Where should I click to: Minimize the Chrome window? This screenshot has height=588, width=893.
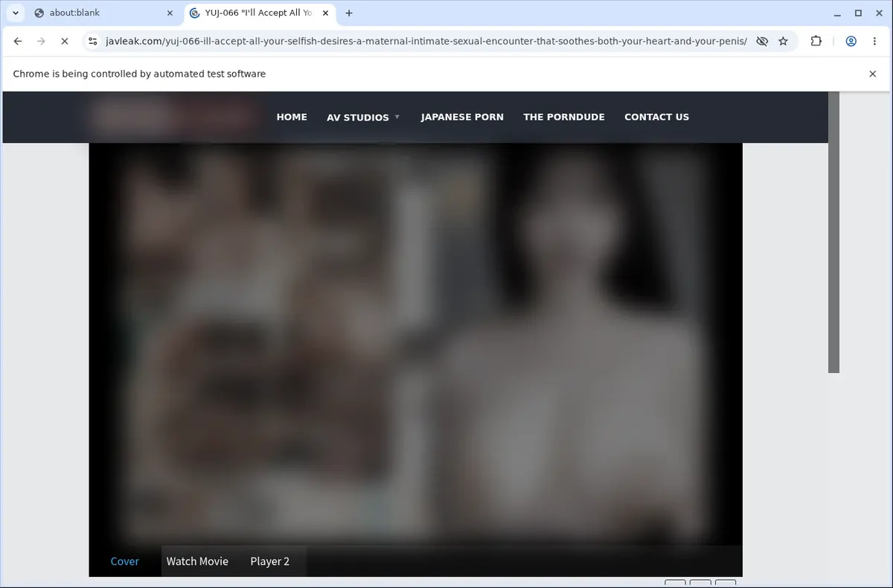click(x=838, y=13)
